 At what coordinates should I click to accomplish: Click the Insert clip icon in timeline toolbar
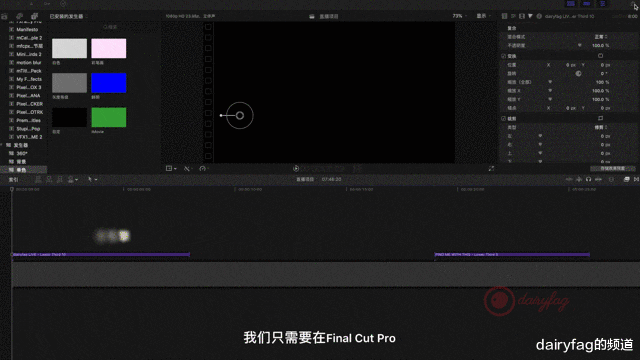coord(49,179)
